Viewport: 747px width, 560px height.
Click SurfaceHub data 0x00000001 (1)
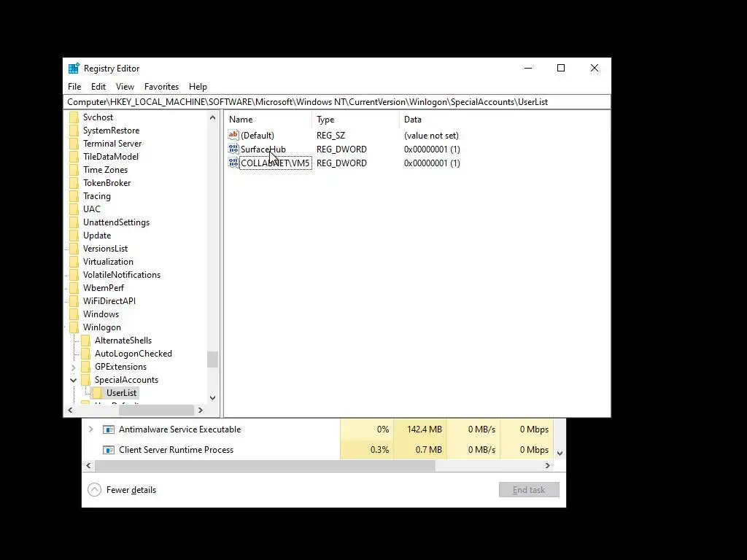pyautogui.click(x=432, y=149)
